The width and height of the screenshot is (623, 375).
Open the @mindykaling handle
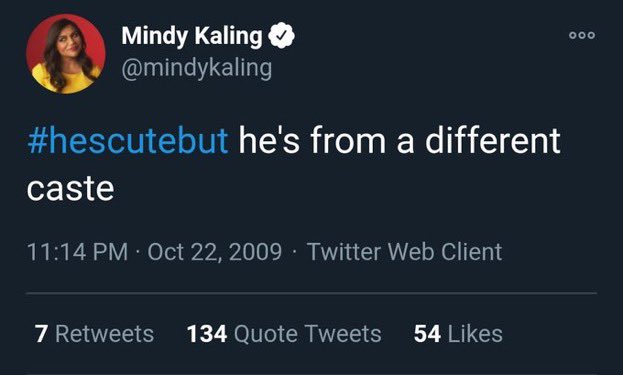click(x=197, y=68)
